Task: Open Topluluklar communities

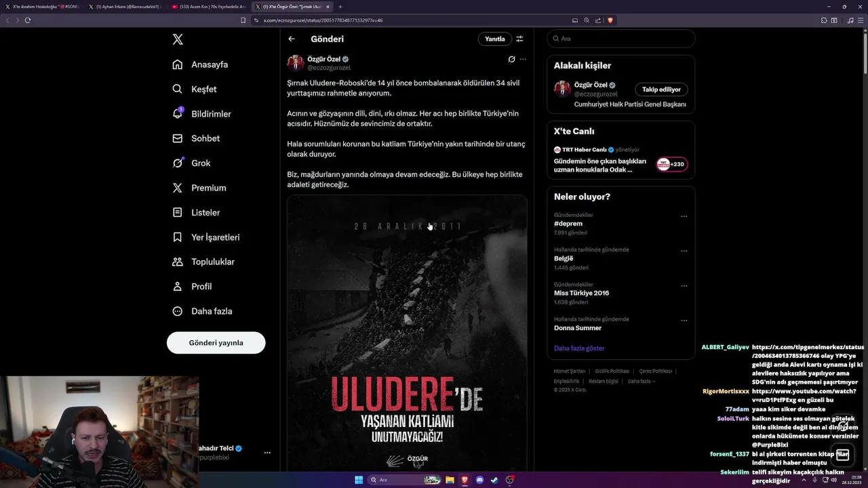Action: (203, 262)
